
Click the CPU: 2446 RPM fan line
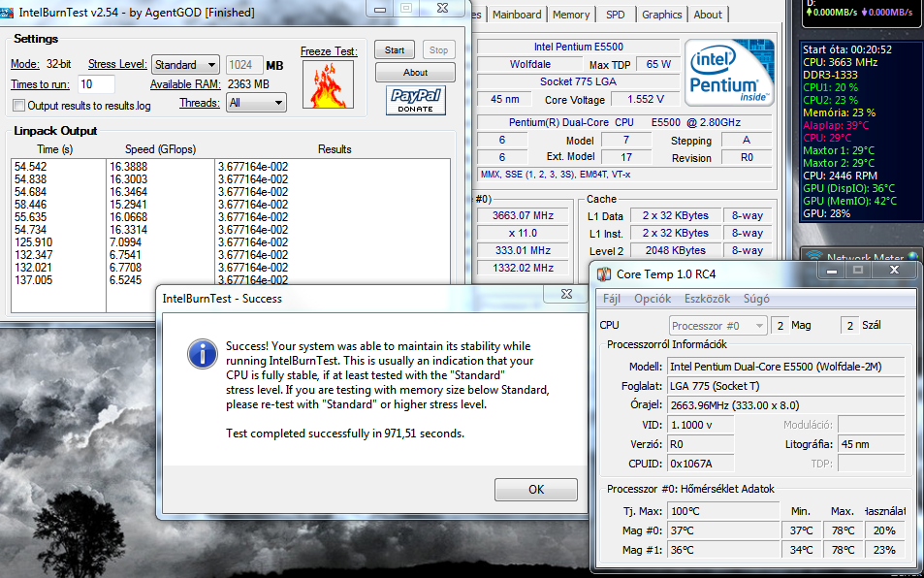840,176
